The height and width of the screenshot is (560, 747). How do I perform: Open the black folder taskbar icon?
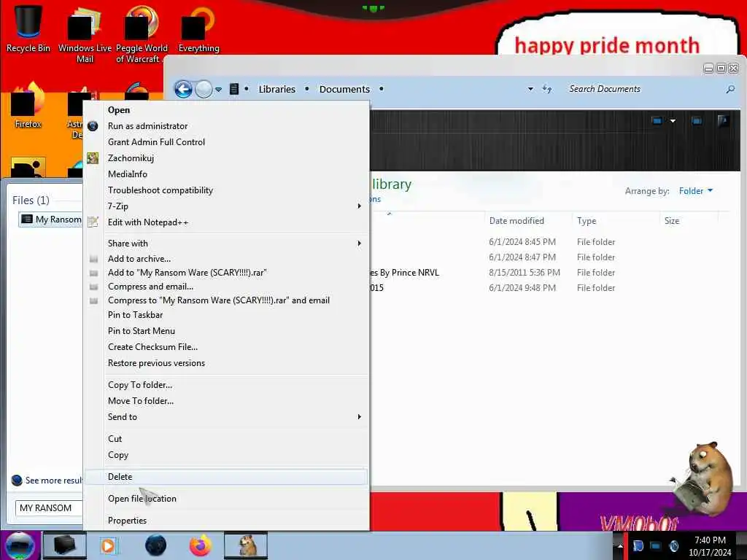[64, 545]
